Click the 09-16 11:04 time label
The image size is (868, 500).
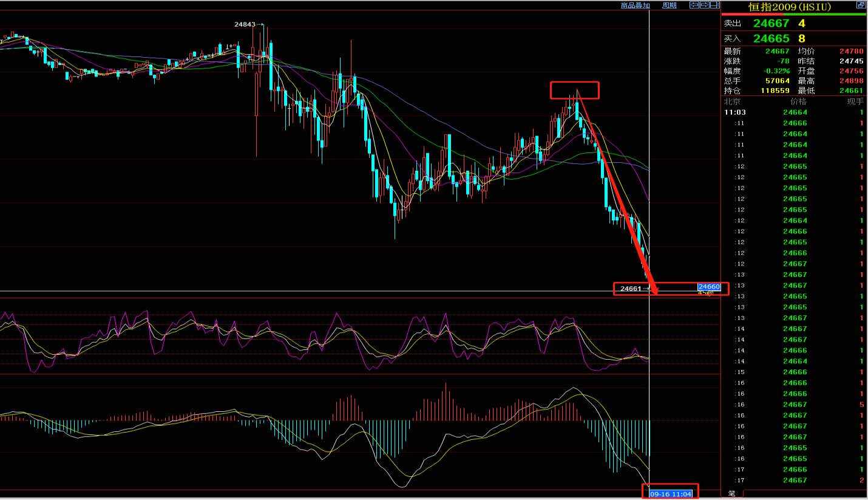pos(670,494)
